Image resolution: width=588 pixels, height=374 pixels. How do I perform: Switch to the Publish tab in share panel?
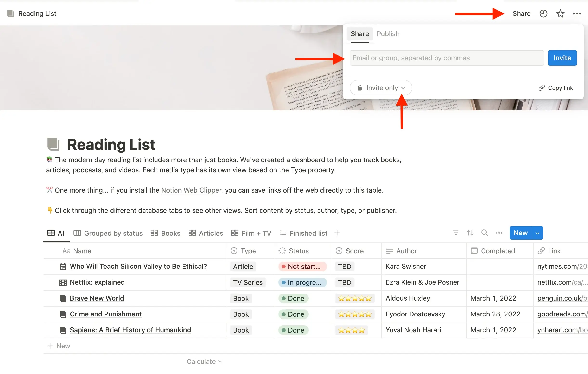pyautogui.click(x=387, y=33)
